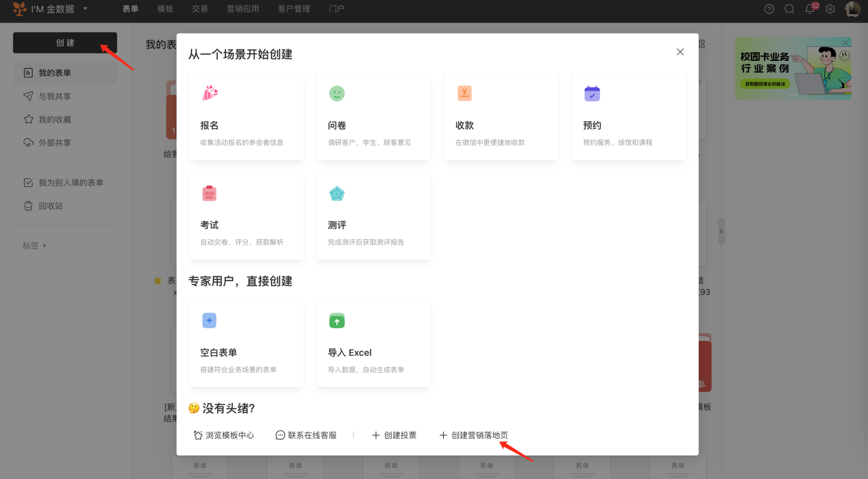
Task: Click the yellow favorite star behind dialog
Action: (x=158, y=281)
